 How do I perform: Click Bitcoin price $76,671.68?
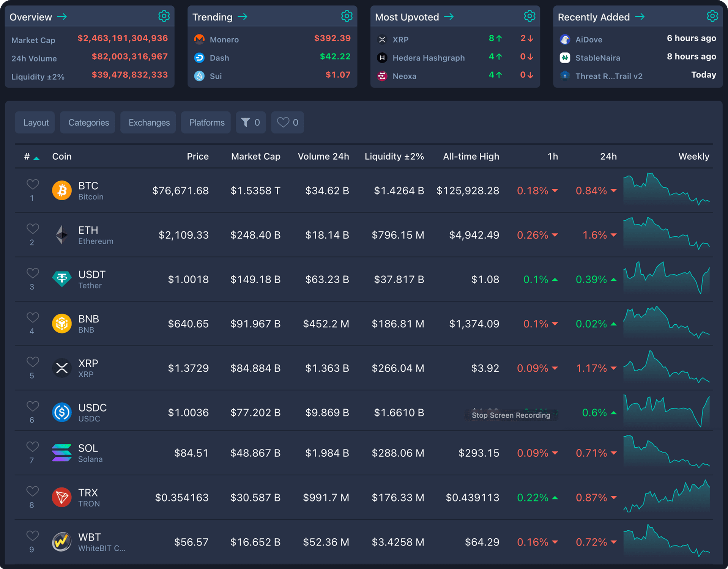180,190
